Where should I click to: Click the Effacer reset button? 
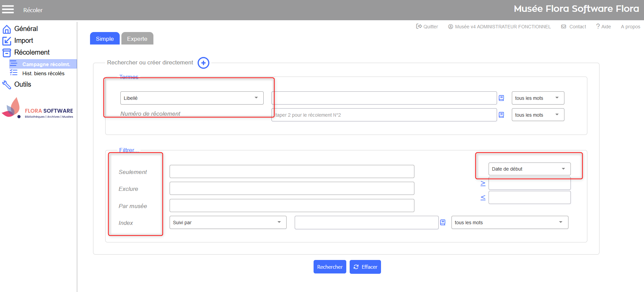365,267
